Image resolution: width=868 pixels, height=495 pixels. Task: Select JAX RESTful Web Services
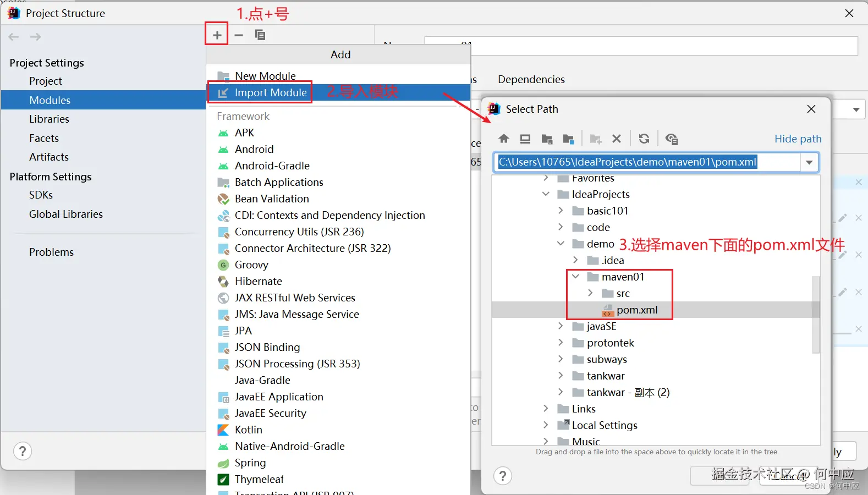pyautogui.click(x=295, y=298)
